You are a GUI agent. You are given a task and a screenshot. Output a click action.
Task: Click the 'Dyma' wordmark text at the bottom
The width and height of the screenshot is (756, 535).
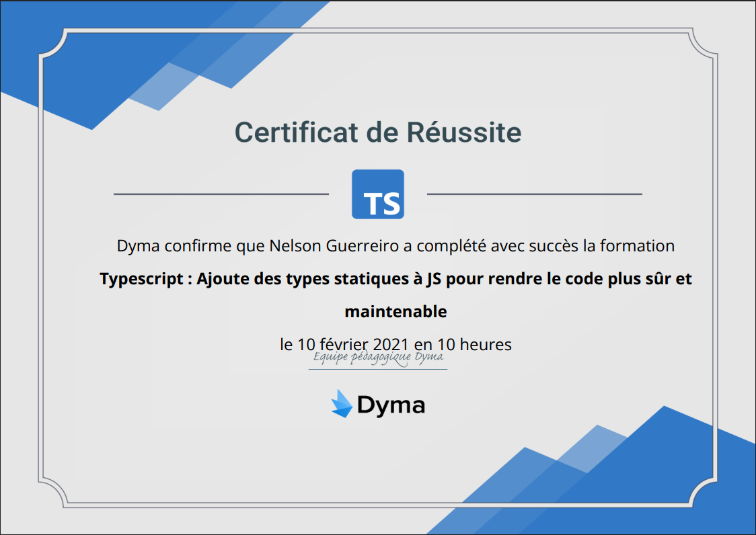[391, 406]
